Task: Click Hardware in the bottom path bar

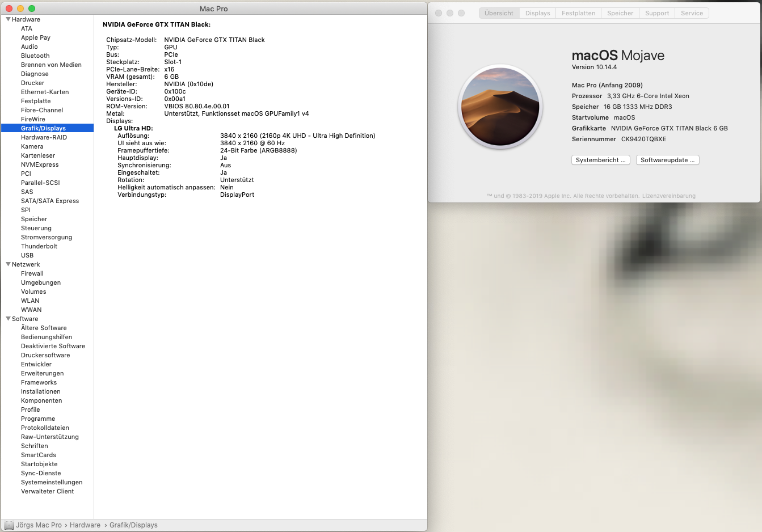Action: 85,525
